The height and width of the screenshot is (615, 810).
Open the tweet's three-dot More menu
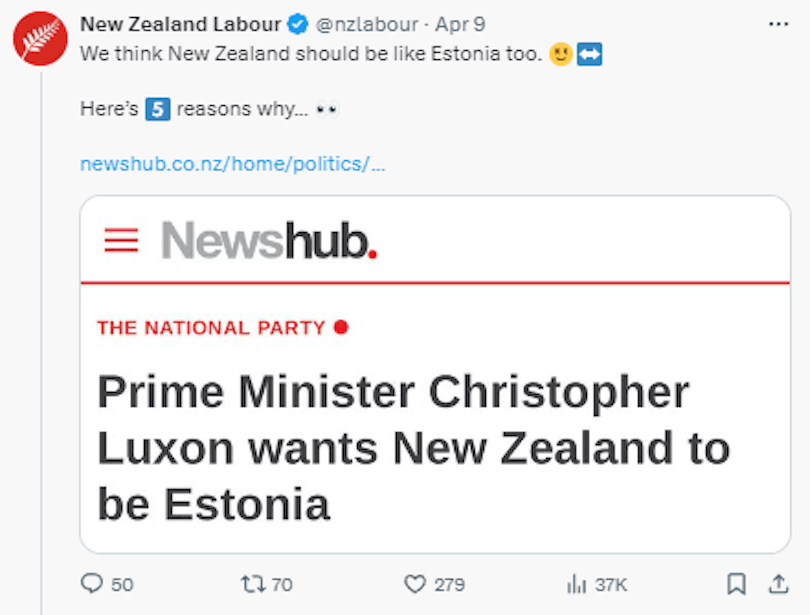777,24
